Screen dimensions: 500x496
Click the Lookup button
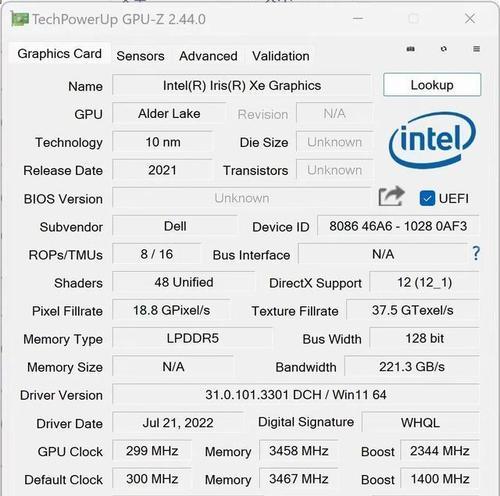tap(432, 85)
